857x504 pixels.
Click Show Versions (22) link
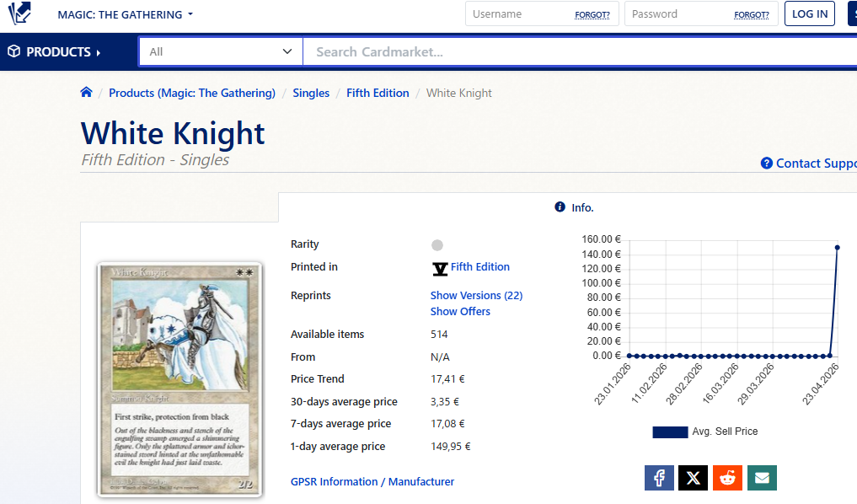coord(476,295)
